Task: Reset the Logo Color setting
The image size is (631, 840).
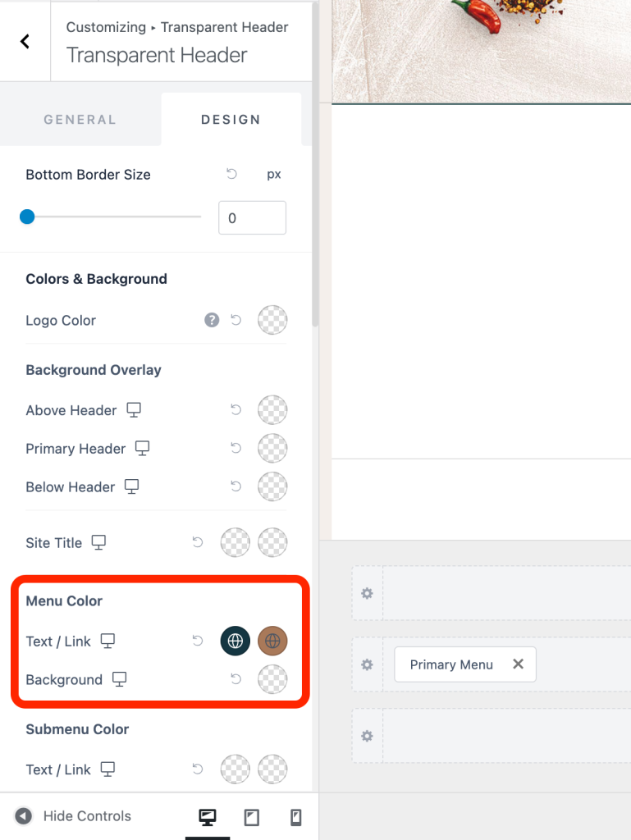Action: (236, 321)
